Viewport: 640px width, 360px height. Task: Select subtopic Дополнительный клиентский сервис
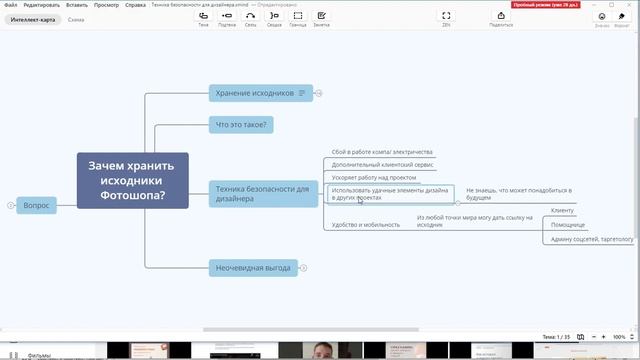pos(382,165)
